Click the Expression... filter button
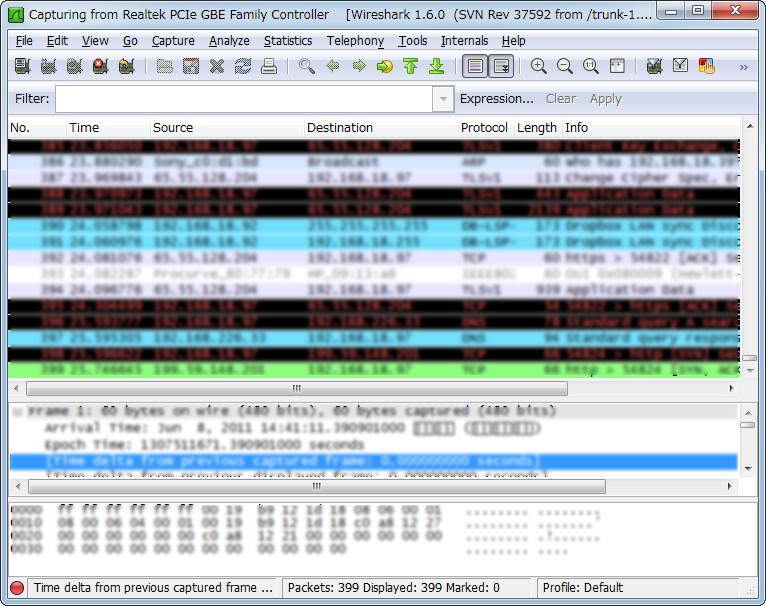 coord(496,99)
